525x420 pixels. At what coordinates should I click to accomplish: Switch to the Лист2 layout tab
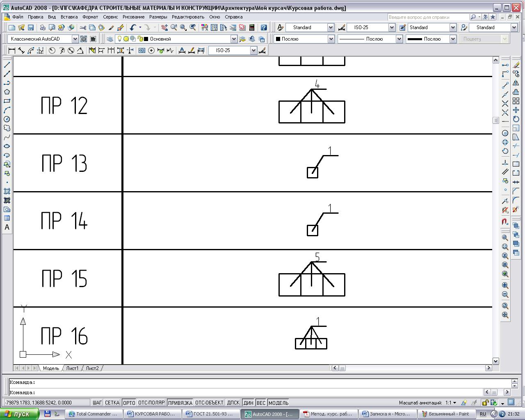click(x=92, y=368)
